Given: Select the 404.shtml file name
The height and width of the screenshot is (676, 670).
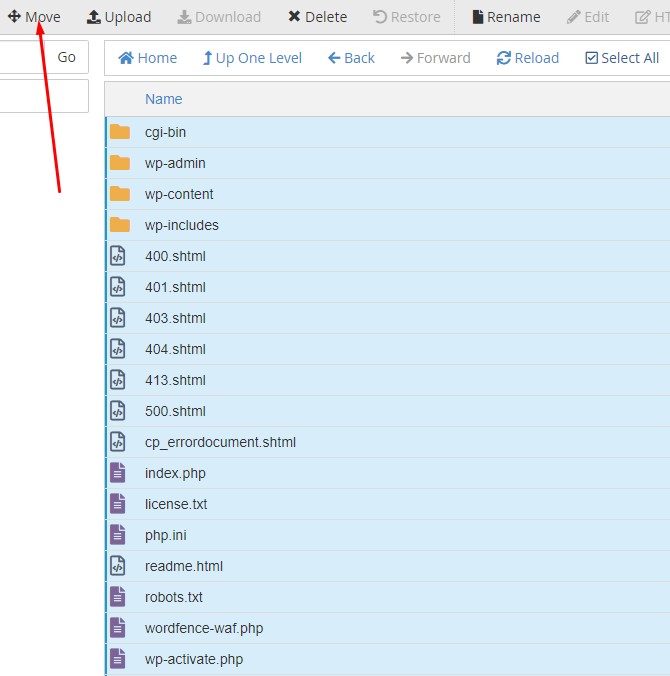Looking at the screenshot, I should pyautogui.click(x=175, y=349).
